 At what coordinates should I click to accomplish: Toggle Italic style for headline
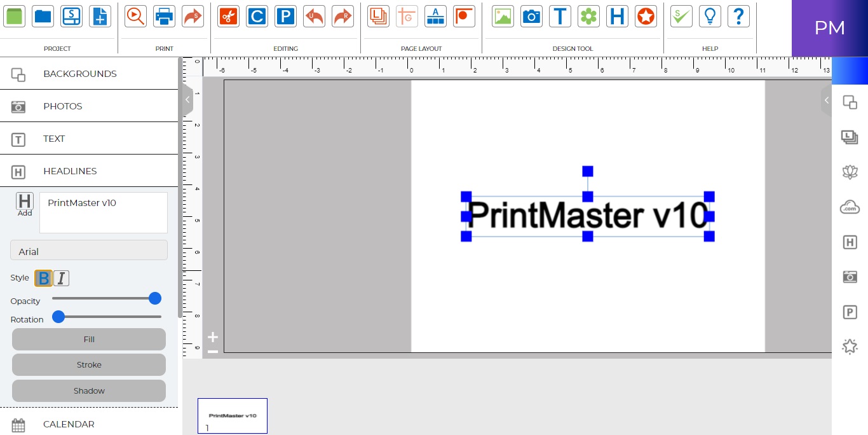click(x=61, y=278)
